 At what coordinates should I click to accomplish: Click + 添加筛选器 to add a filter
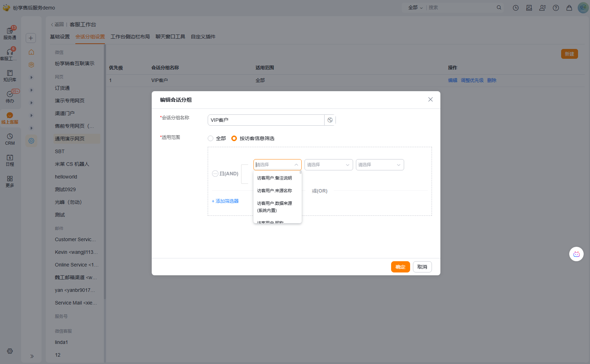coord(225,201)
